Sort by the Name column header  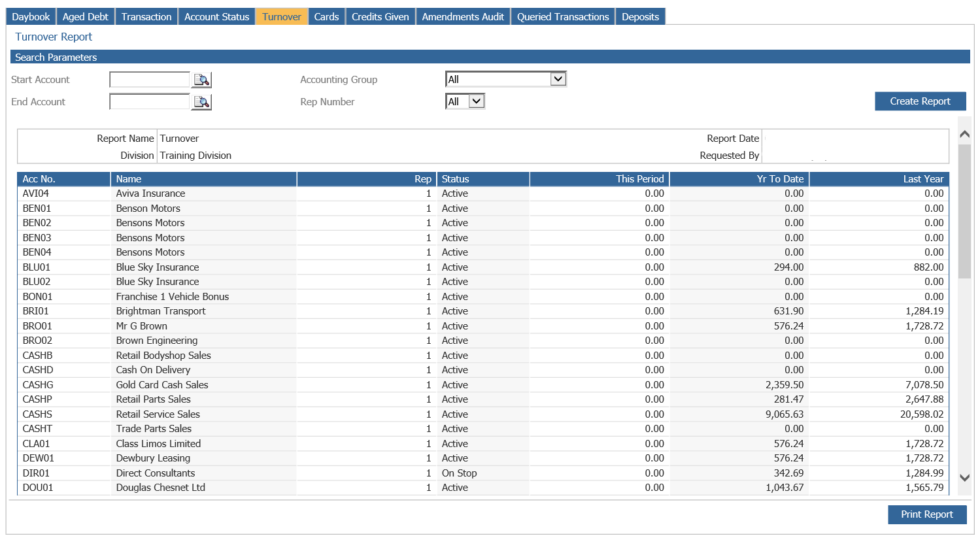(x=204, y=179)
